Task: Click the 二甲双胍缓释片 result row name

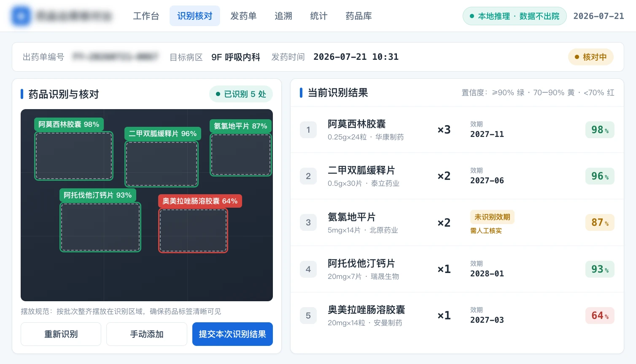Action: coord(361,170)
